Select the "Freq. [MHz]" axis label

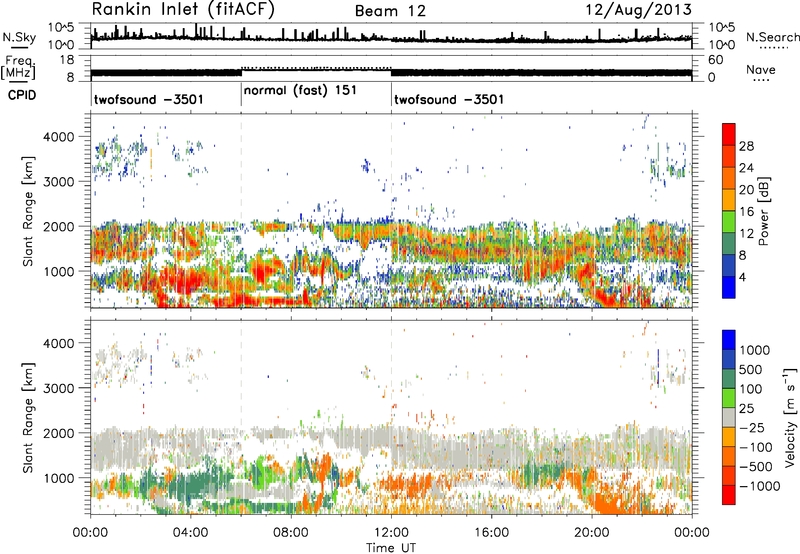coord(18,68)
